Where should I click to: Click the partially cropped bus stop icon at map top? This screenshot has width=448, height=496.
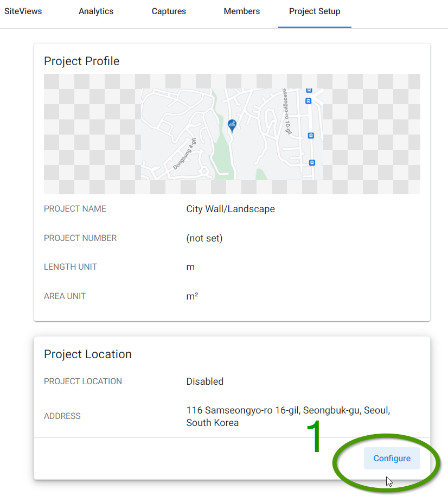[x=309, y=91]
